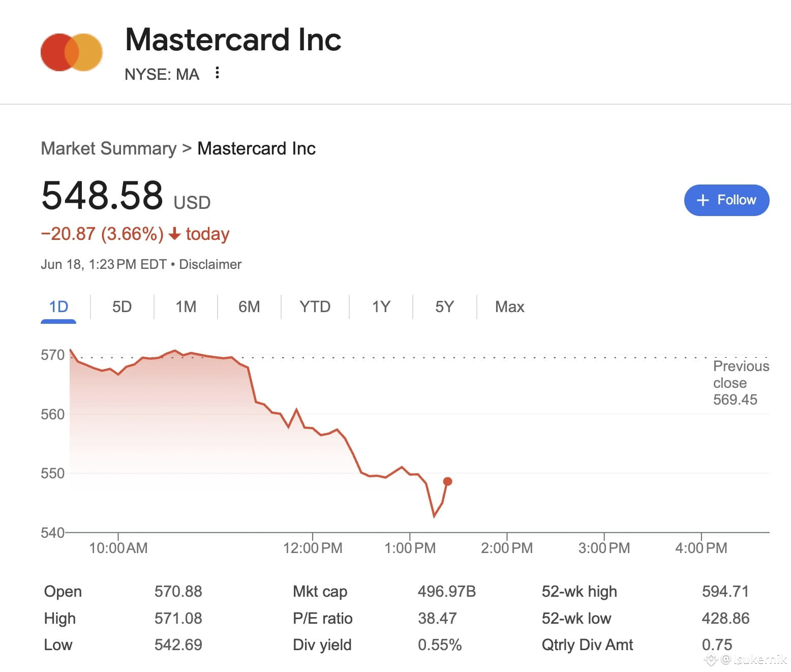This screenshot has width=791, height=672.
Task: Switch to the 6M chart tab
Action: click(x=249, y=307)
